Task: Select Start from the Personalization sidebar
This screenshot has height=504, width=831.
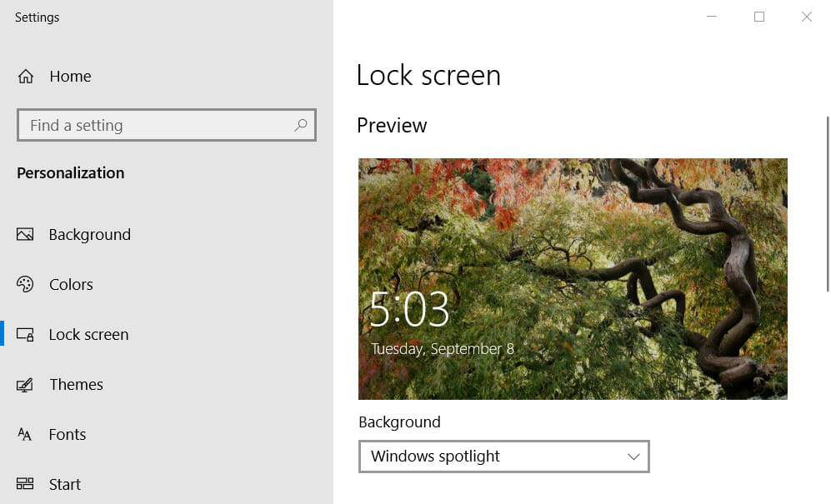Action: (x=63, y=484)
